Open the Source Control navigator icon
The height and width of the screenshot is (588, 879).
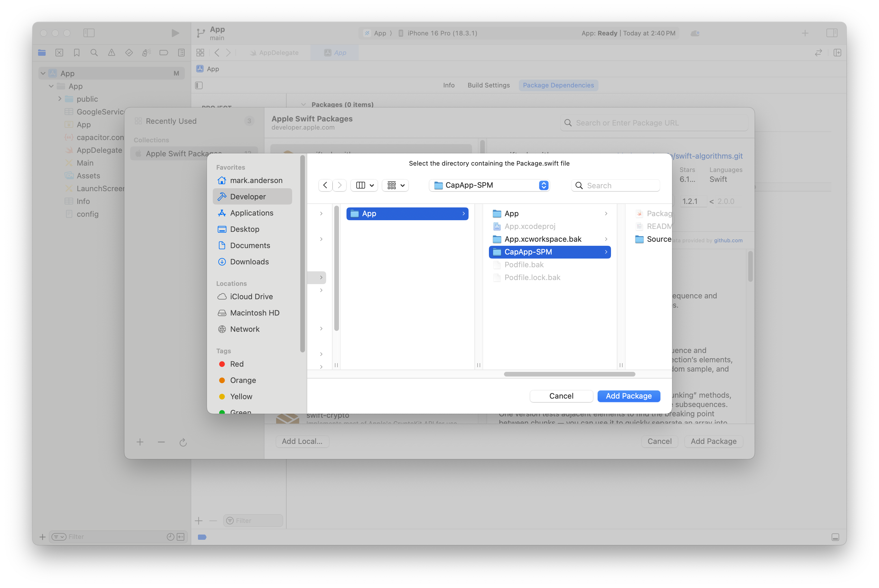(59, 53)
